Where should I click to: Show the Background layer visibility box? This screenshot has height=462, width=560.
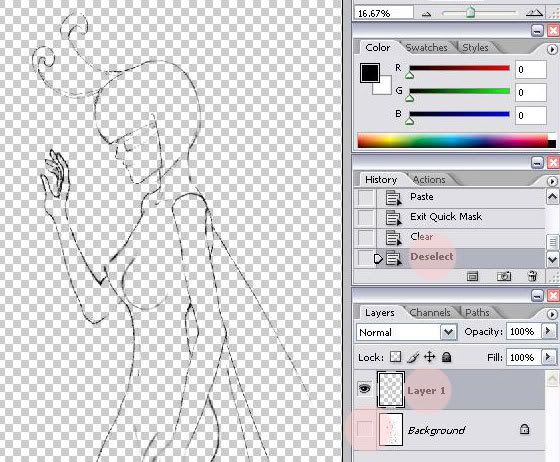[x=365, y=429]
